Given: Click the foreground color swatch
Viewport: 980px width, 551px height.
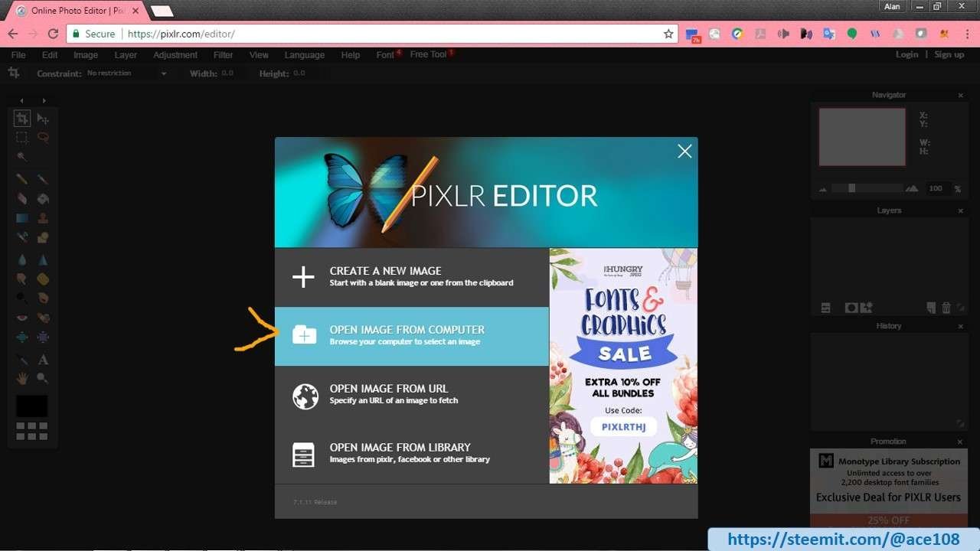Looking at the screenshot, I should tap(32, 406).
